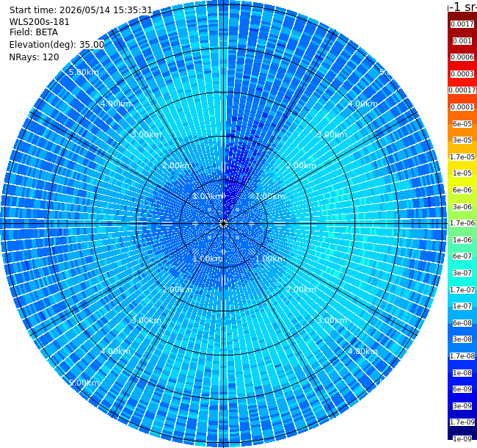Click the 1.7e-09 dark blue colorbar tick
The width and height of the screenshot is (477, 448).
coord(462,422)
